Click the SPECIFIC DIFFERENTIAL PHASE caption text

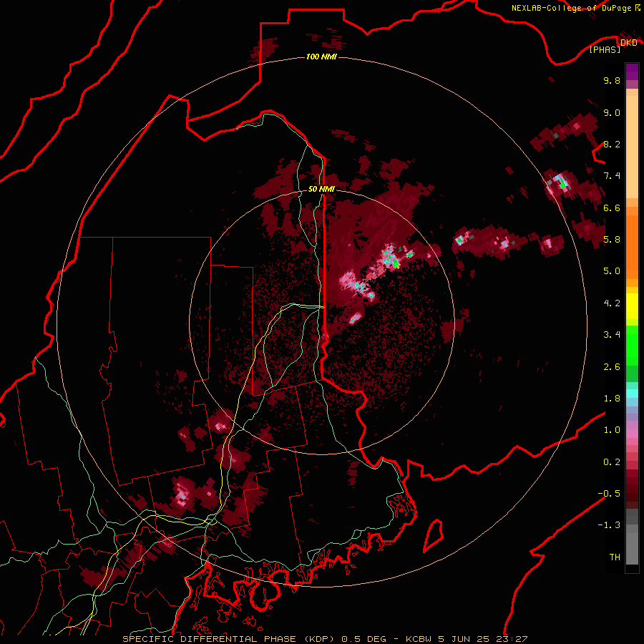pyautogui.click(x=209, y=639)
